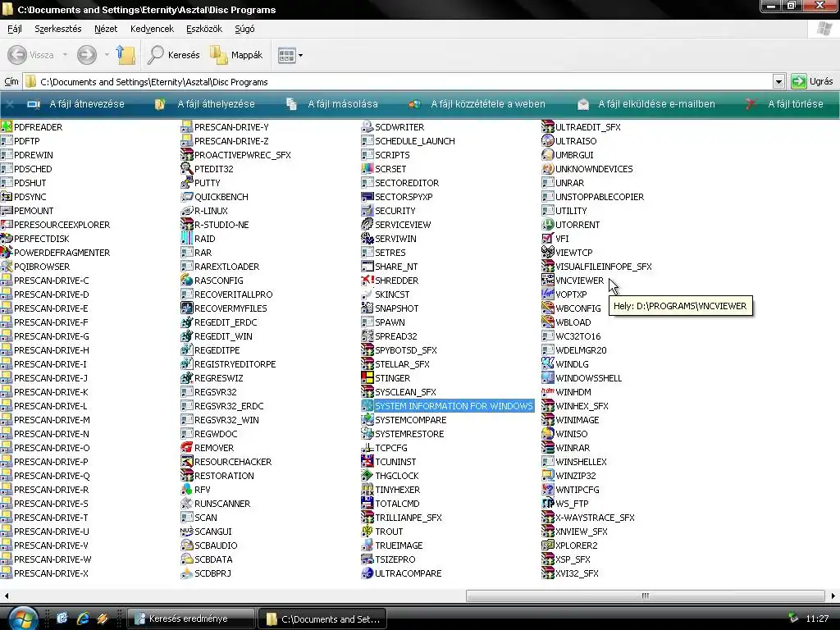Select the VNCVIEWER icon
This screenshot has width=840, height=630.
tap(547, 281)
